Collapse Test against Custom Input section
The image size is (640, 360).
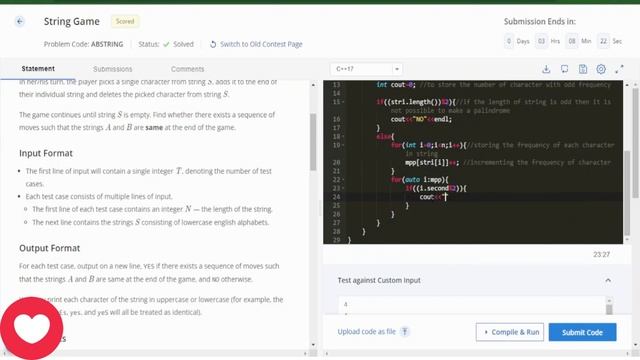click(608, 280)
